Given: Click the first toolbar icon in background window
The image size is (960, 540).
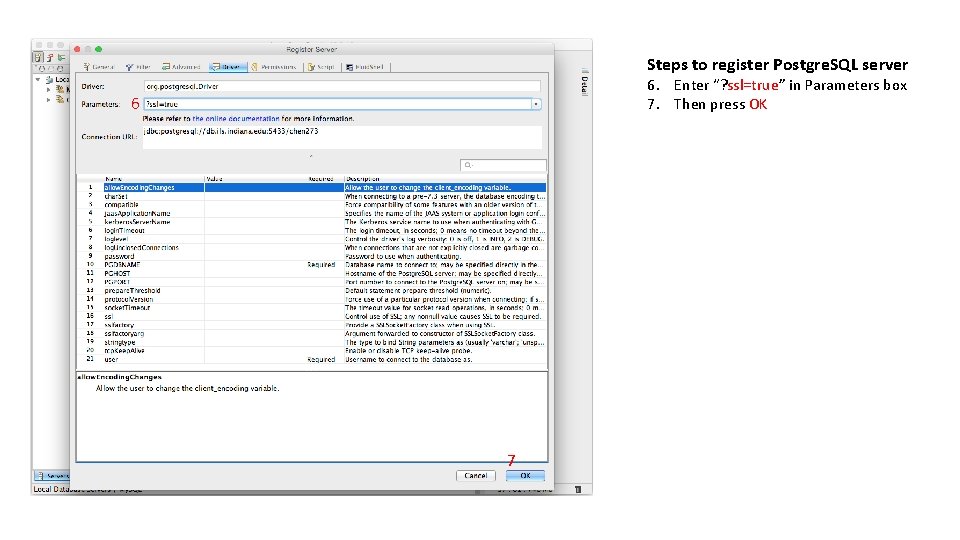Looking at the screenshot, I should (x=38, y=57).
